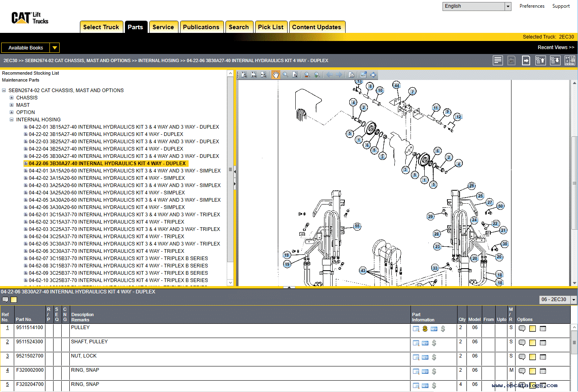578x392 pixels.
Task: Open the Support link
Action: [x=561, y=6]
